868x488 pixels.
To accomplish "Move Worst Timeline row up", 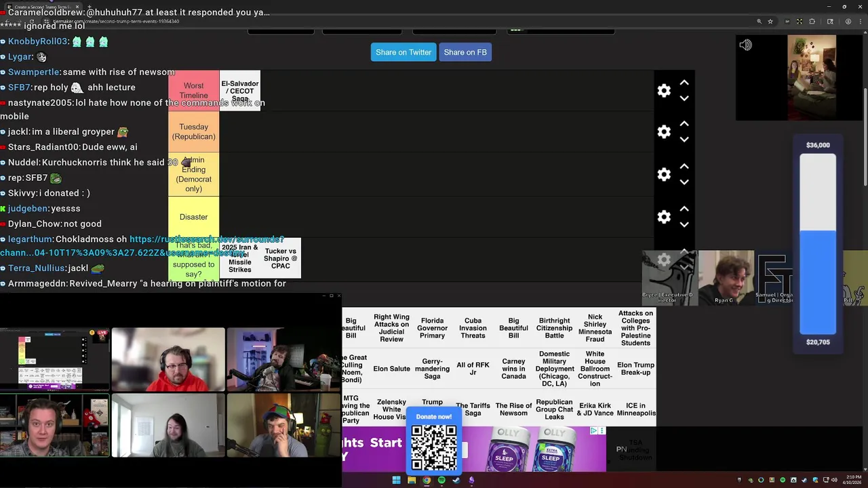I will (x=684, y=83).
